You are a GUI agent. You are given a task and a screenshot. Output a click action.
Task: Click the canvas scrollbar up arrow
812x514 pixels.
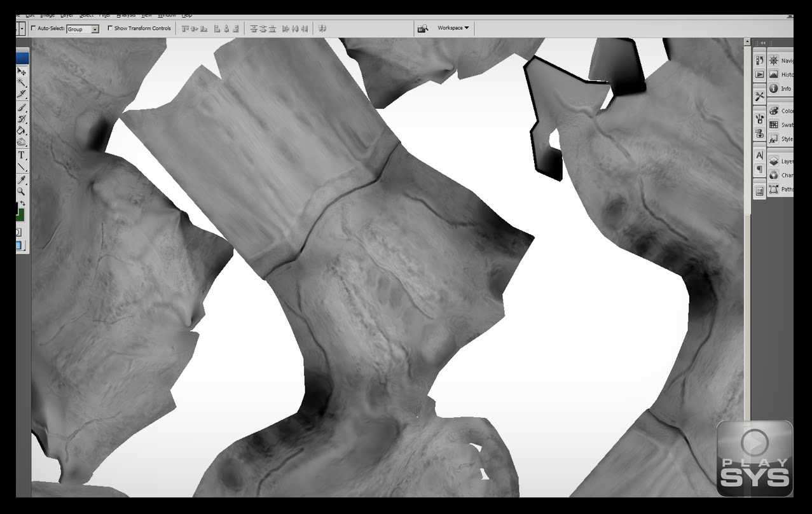point(747,42)
